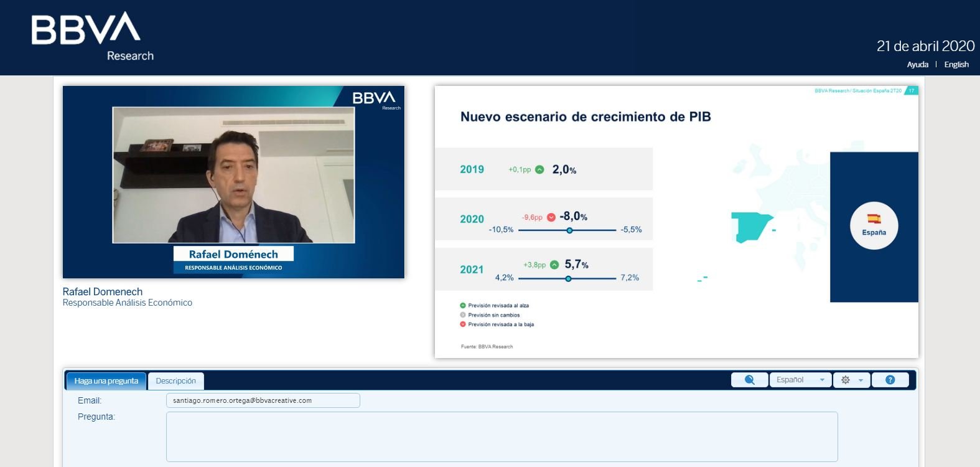Viewport: 980px width, 467px height.
Task: Click the 2020 forecast range slider handle
Action: tap(569, 230)
